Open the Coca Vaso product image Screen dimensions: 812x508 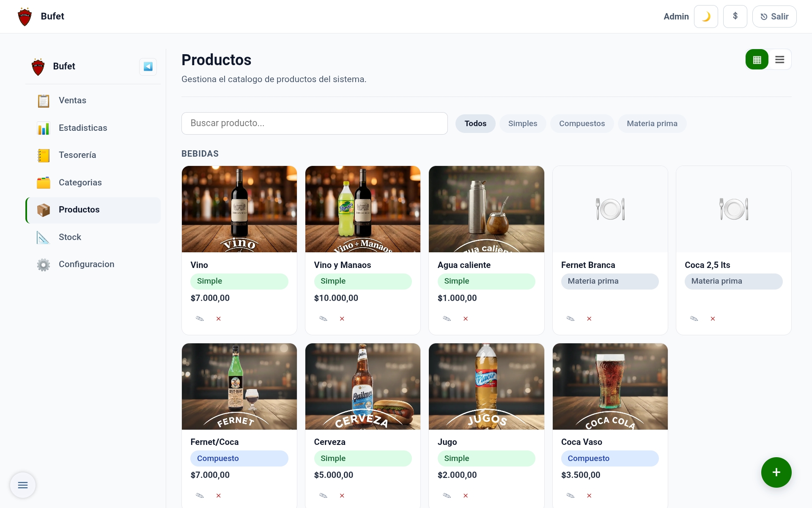(x=610, y=387)
